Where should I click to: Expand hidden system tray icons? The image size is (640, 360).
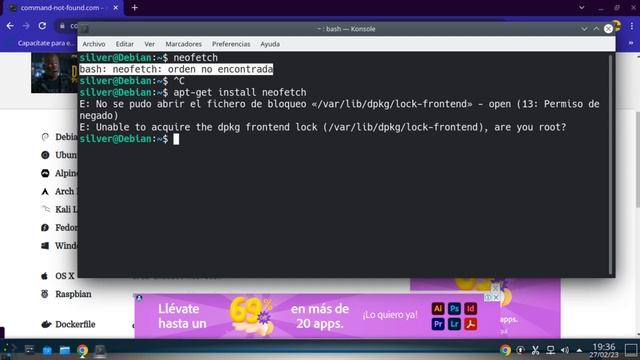[x=579, y=350]
